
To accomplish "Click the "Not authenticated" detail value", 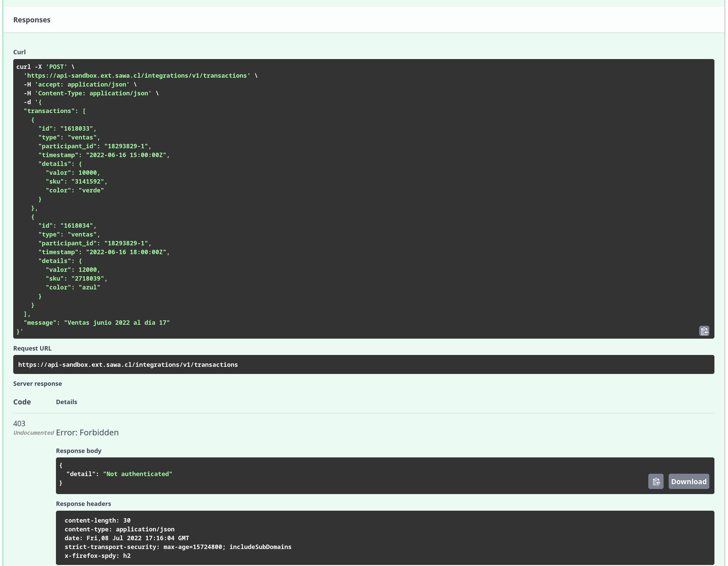I will [137, 474].
